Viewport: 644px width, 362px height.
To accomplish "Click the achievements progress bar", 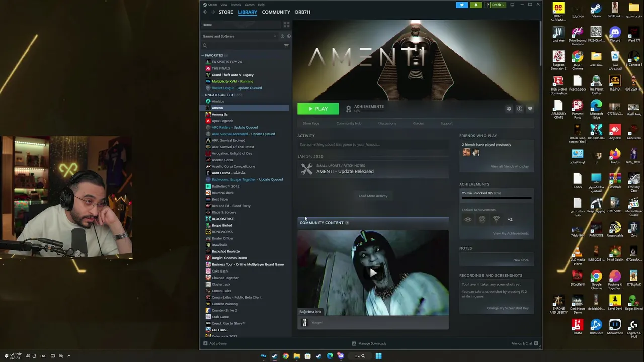I will [497, 198].
